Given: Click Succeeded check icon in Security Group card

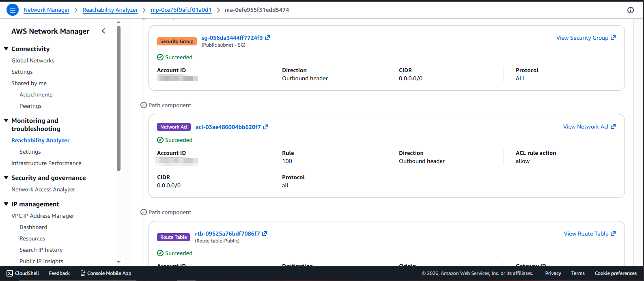Looking at the screenshot, I should tap(160, 57).
